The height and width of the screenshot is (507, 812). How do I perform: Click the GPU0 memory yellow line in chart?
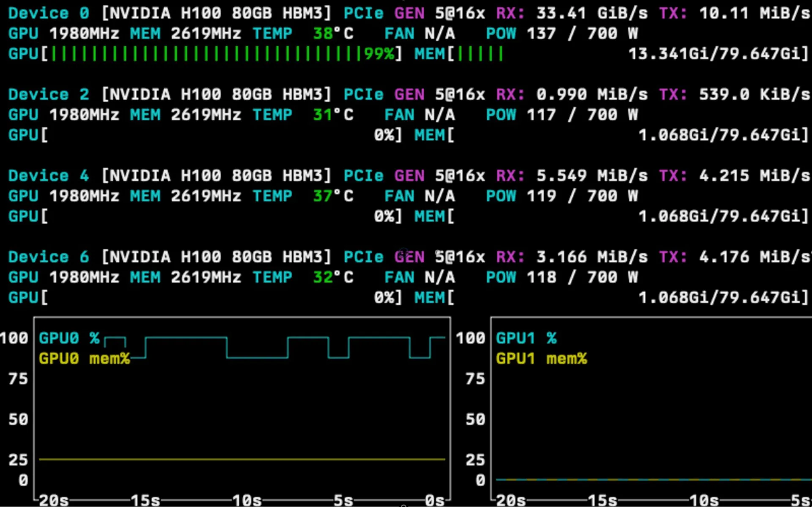coord(242,459)
